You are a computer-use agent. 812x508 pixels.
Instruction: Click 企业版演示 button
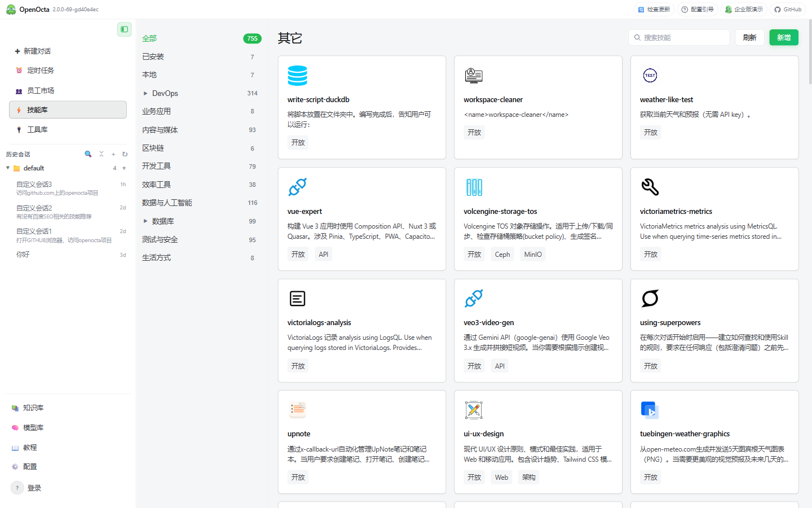[744, 10]
